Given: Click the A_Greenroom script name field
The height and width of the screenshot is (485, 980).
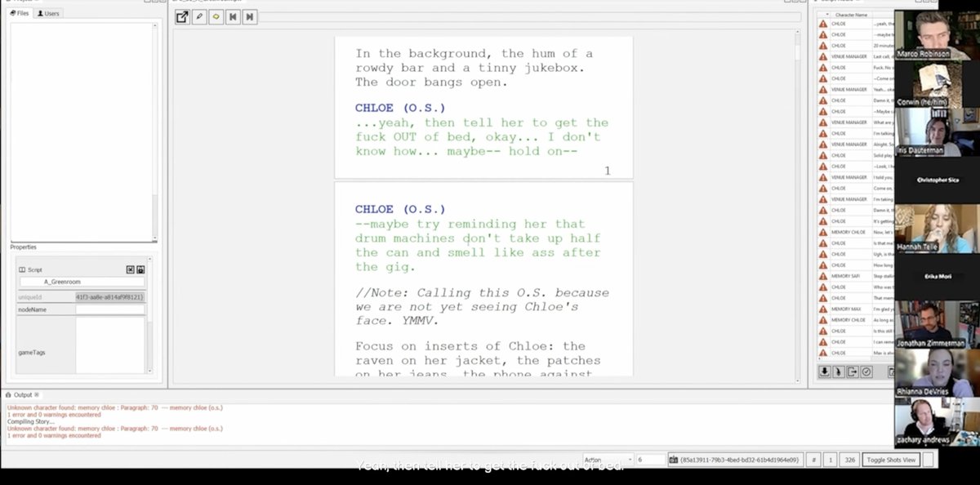Looking at the screenshot, I should [82, 282].
